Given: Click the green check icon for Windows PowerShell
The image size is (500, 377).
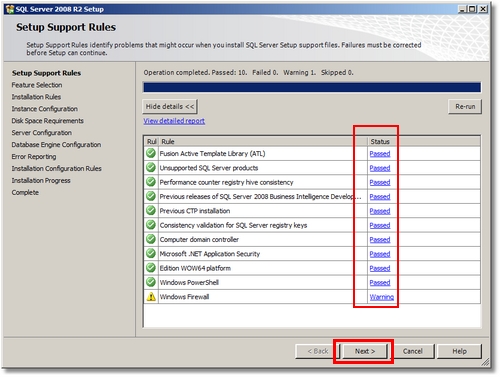Looking at the screenshot, I should [x=151, y=282].
